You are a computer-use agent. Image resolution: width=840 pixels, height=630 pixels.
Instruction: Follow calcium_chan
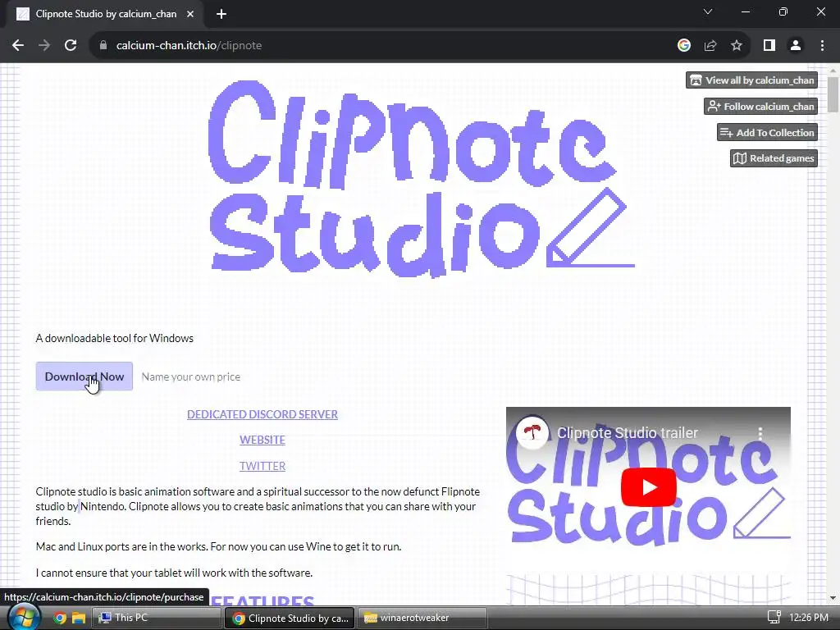pyautogui.click(x=760, y=106)
